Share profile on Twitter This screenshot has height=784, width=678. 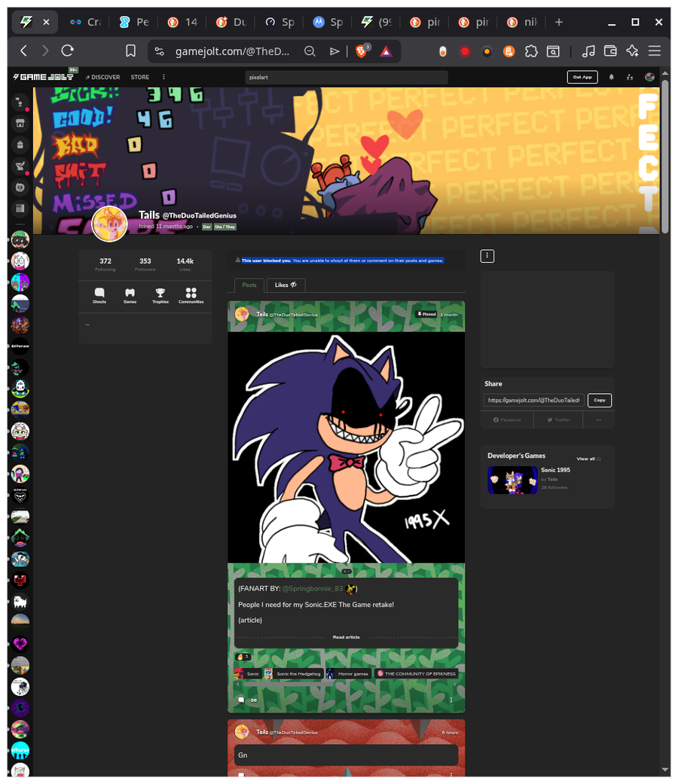coord(558,420)
